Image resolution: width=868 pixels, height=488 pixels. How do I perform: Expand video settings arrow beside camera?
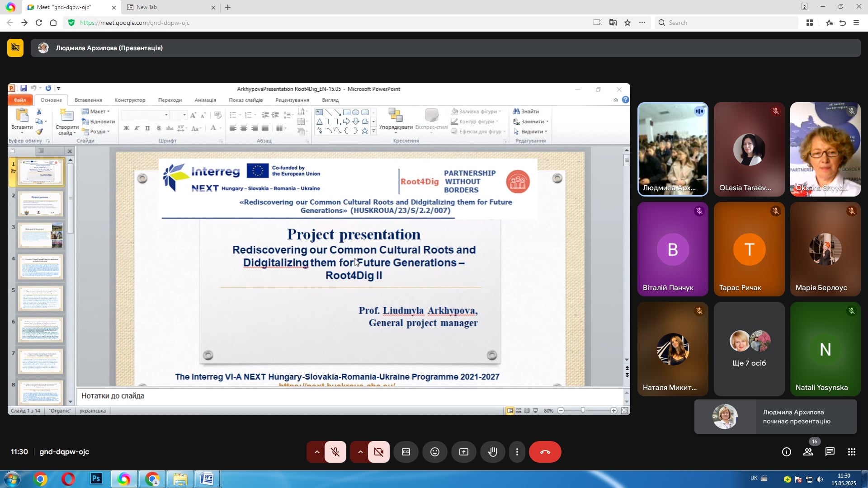pos(360,452)
